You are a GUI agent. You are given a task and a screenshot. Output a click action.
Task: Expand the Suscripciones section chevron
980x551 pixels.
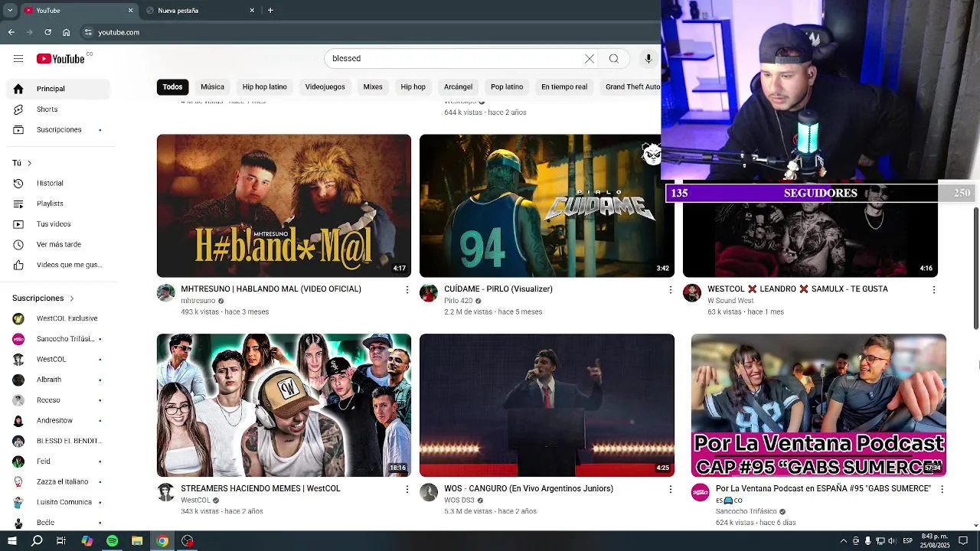click(x=72, y=298)
